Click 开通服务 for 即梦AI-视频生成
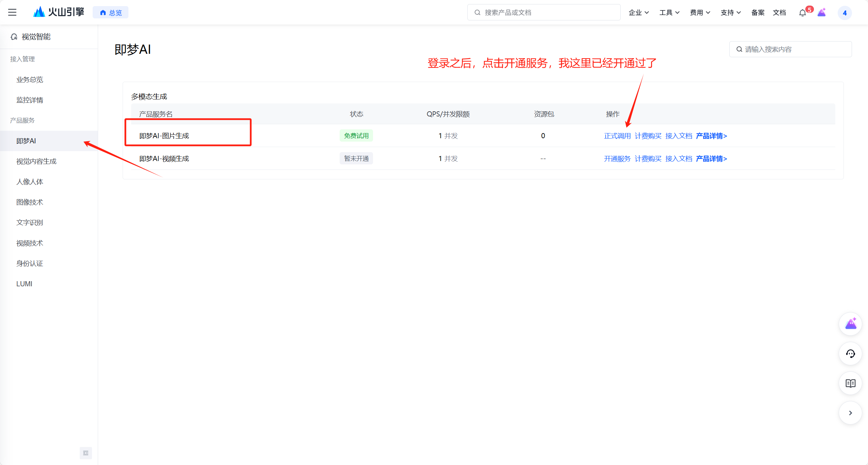868x465 pixels. tap(617, 159)
